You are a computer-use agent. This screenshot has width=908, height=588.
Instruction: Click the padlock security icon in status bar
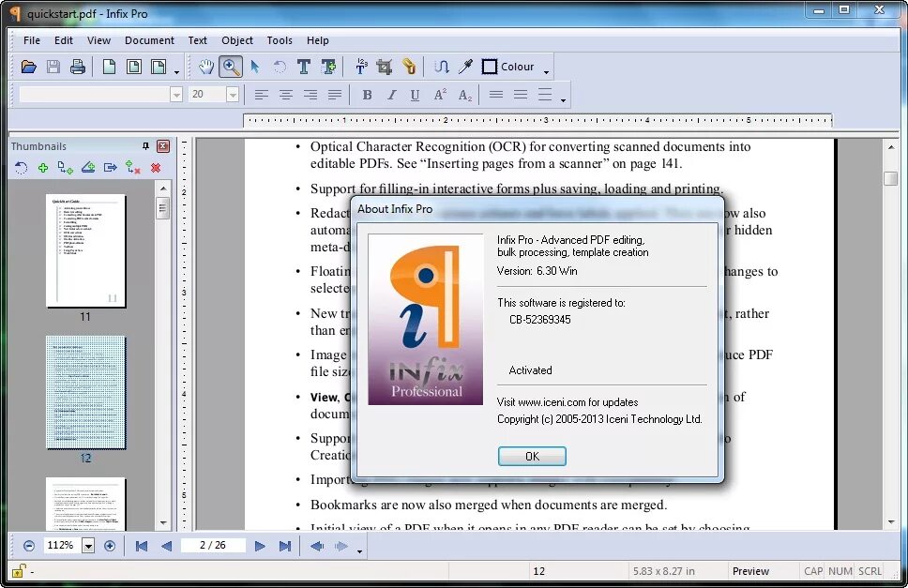pos(18,570)
